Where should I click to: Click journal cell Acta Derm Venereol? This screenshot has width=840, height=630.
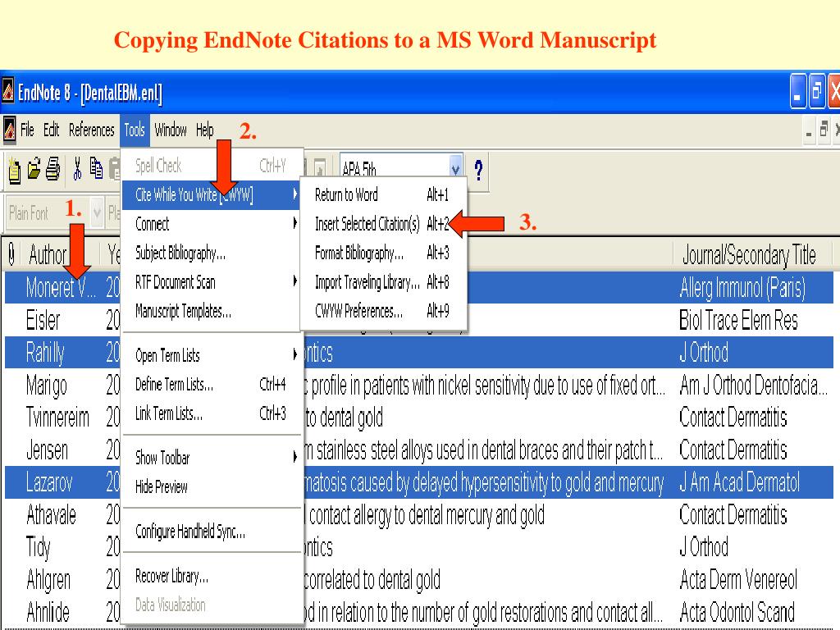pyautogui.click(x=739, y=580)
